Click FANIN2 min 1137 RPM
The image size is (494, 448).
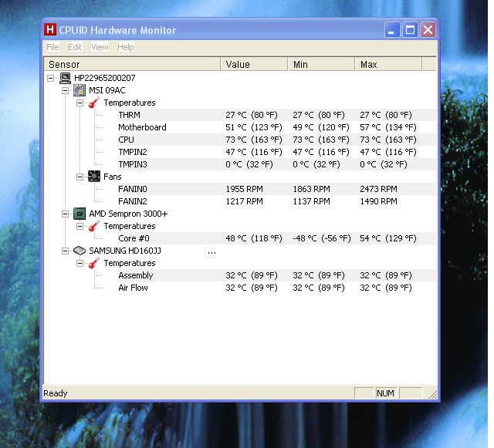(x=311, y=201)
